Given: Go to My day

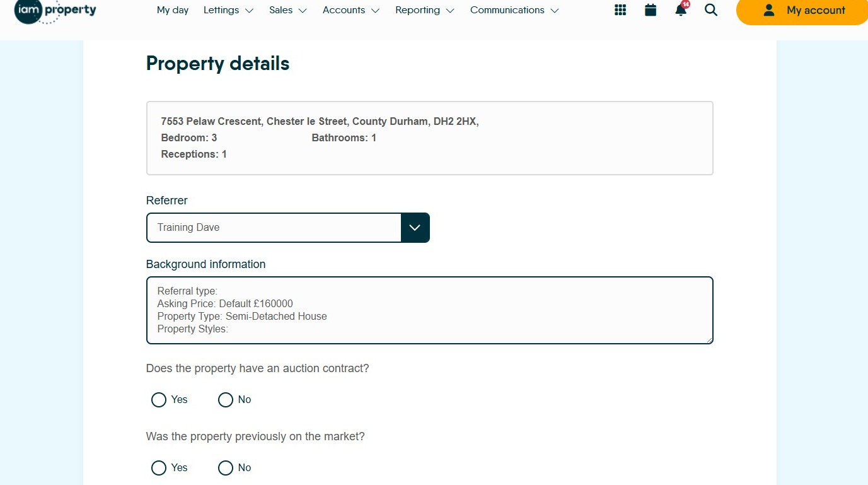Looking at the screenshot, I should tap(173, 10).
